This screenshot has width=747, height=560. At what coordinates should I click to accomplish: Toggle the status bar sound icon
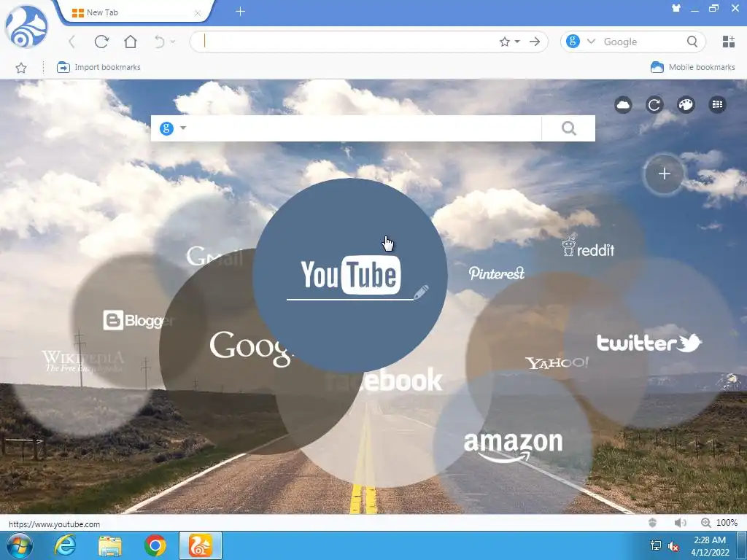680,523
